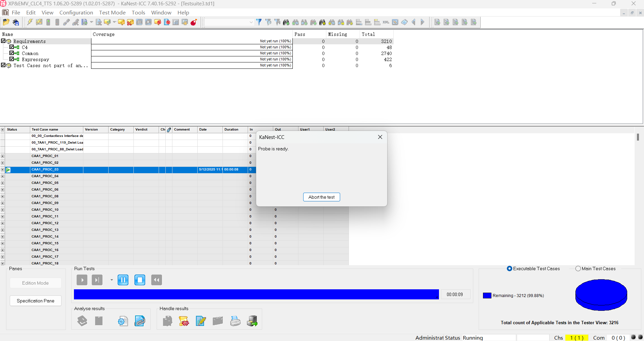Open the empty toolbar combo box dropdown

click(251, 22)
